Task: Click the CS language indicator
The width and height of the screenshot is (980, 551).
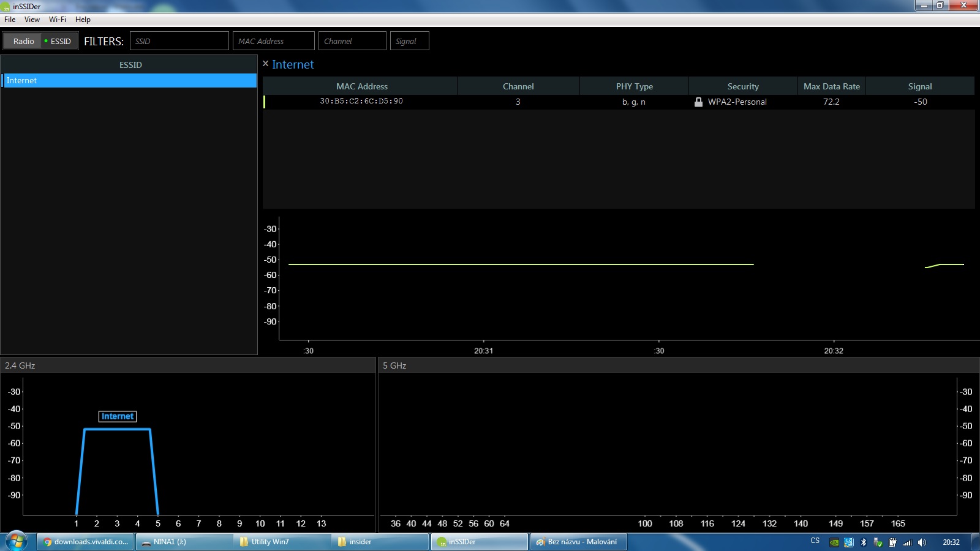Action: pos(815,541)
